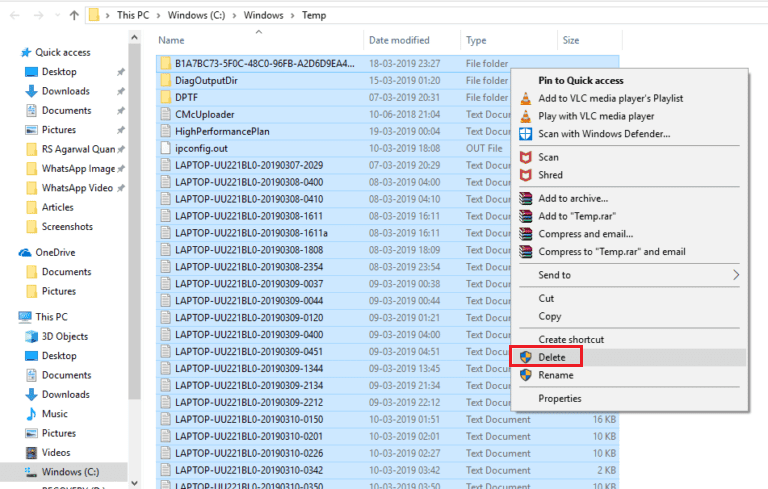Select This PC in navigation pane
Viewport: 768px width, 489px height.
pos(51,317)
